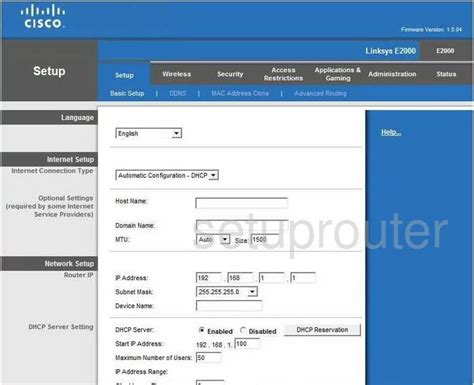This screenshot has height=385, width=474.
Task: Open the Security tab
Action: 230,74
